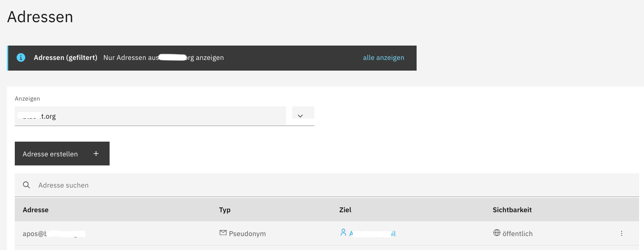Click the magnifying glass search icon
This screenshot has height=250, width=644.
tap(26, 185)
